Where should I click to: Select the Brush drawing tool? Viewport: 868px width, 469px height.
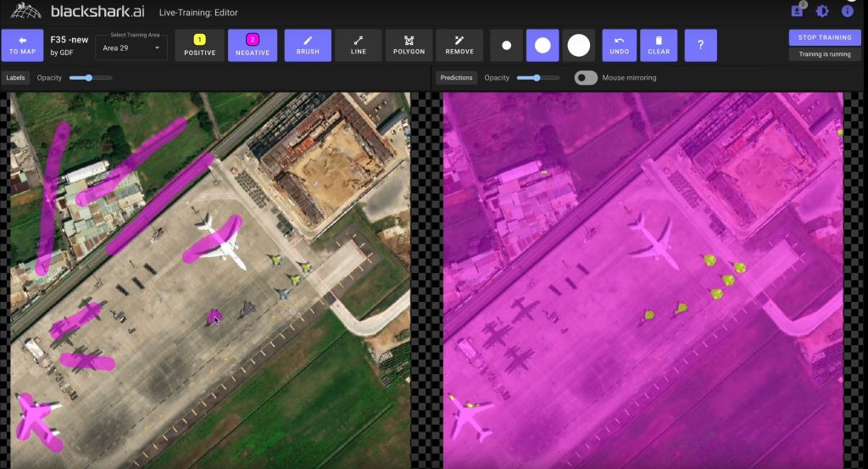click(308, 46)
